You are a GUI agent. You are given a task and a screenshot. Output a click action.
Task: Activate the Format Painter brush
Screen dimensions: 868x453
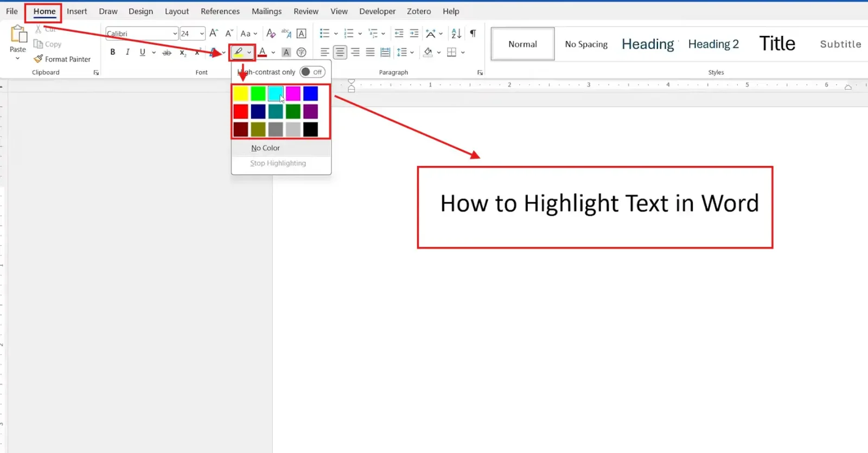pyautogui.click(x=62, y=59)
